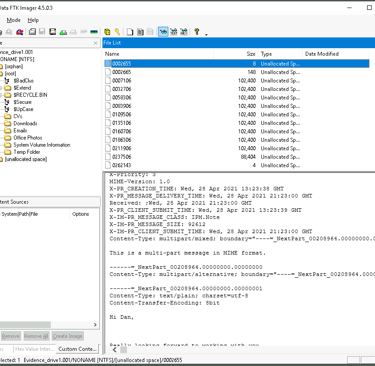Switch to hex view glasses icon

(184, 32)
